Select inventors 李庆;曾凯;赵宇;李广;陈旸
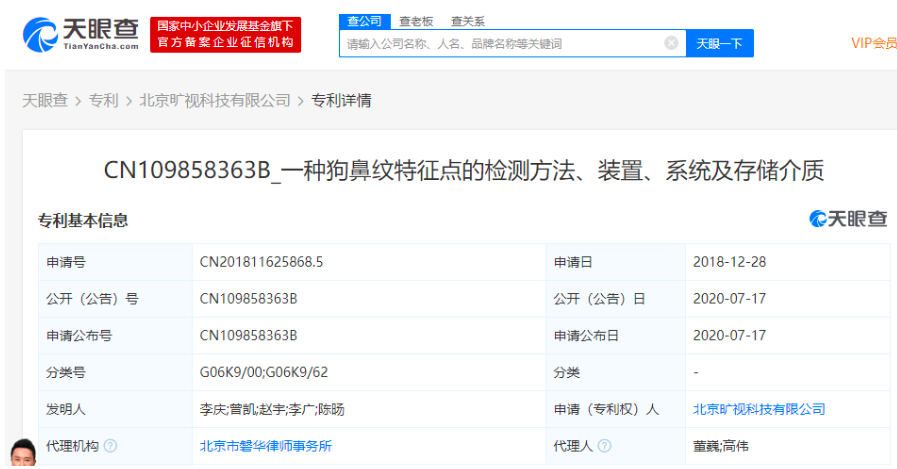This screenshot has width=897, height=469. [272, 409]
